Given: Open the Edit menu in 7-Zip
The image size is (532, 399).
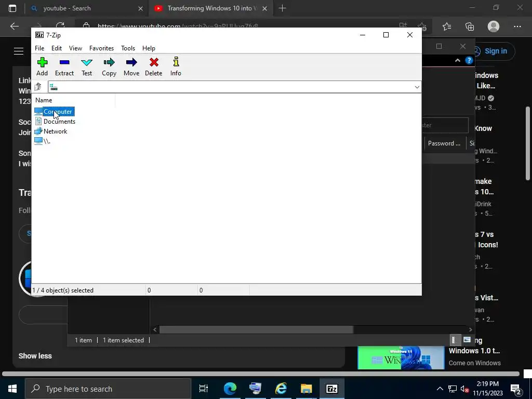Looking at the screenshot, I should pyautogui.click(x=56, y=48).
